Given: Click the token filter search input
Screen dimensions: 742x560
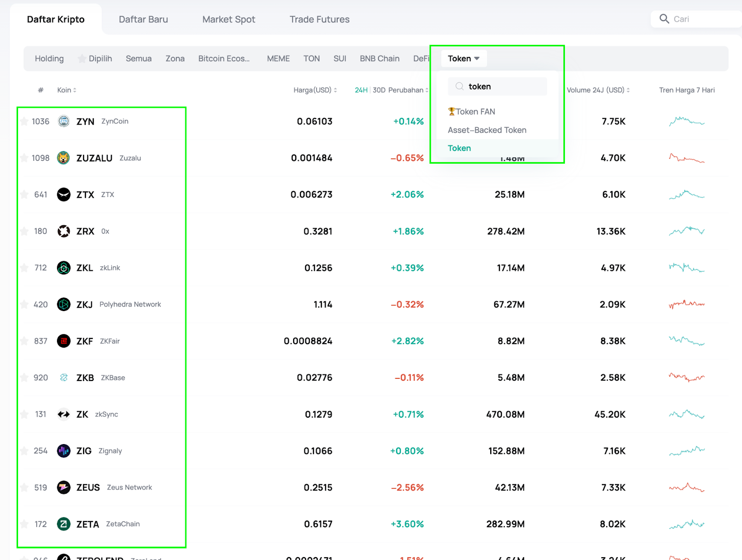Looking at the screenshot, I should [497, 86].
